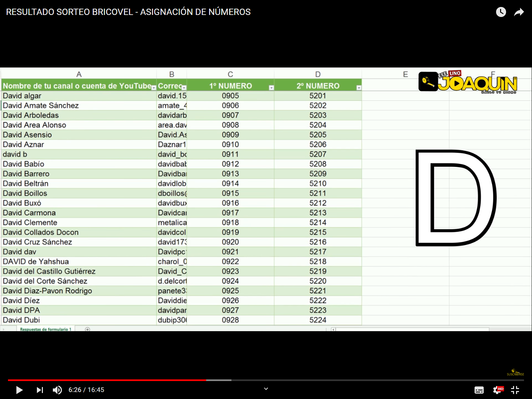Click the video title RESULTADO SORTEO BRICOVEL
Viewport: 532px width, 399px height.
[128, 12]
